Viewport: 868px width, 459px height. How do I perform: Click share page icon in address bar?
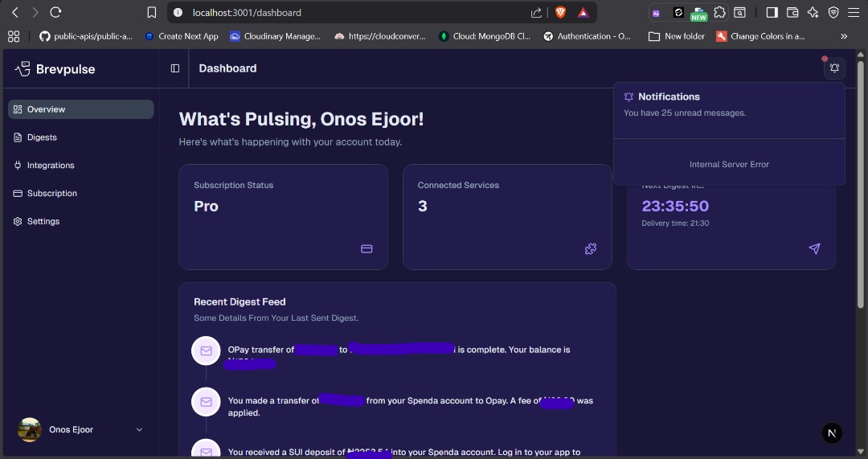(x=536, y=12)
